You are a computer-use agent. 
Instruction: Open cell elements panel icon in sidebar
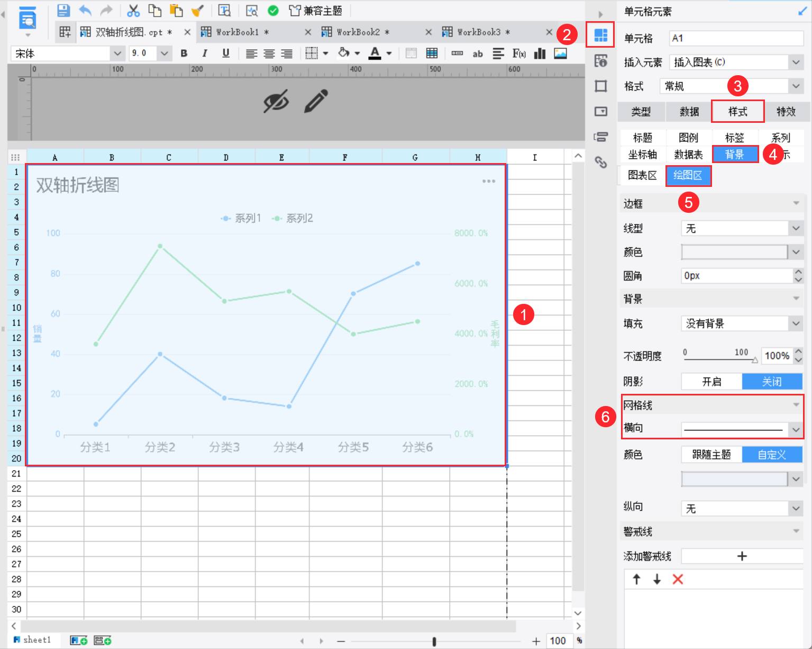click(x=601, y=35)
